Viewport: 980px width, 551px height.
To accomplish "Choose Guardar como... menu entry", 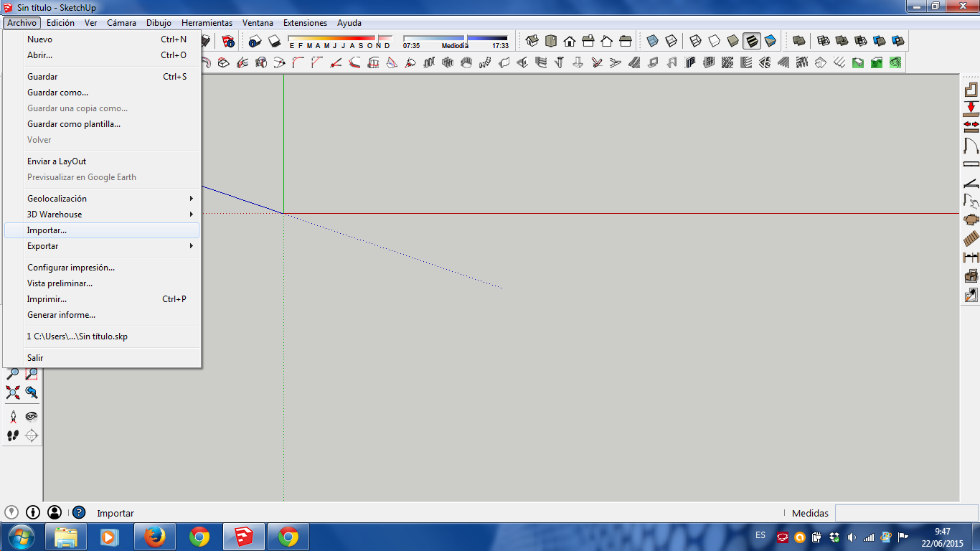I will 102,93.
